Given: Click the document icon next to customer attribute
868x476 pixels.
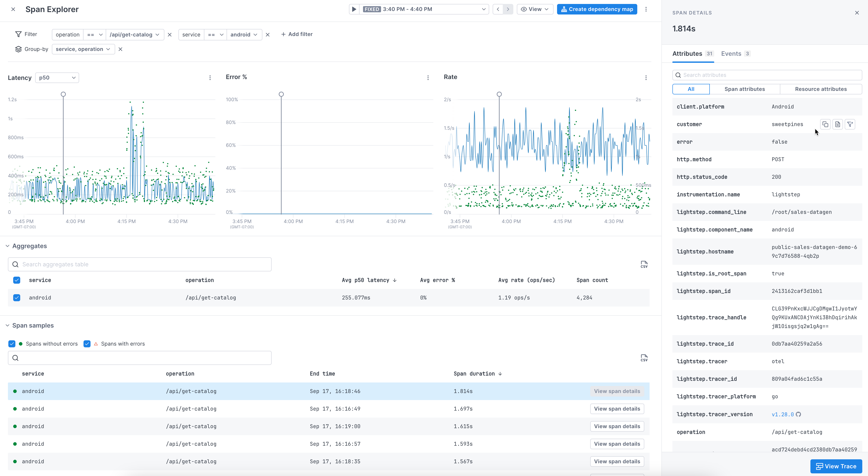Looking at the screenshot, I should tap(838, 124).
